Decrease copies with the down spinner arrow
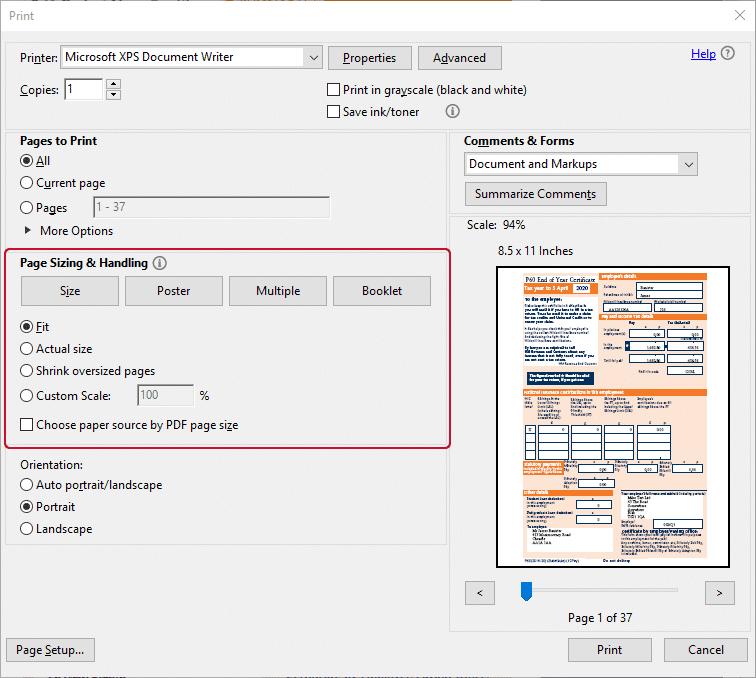 pos(113,95)
